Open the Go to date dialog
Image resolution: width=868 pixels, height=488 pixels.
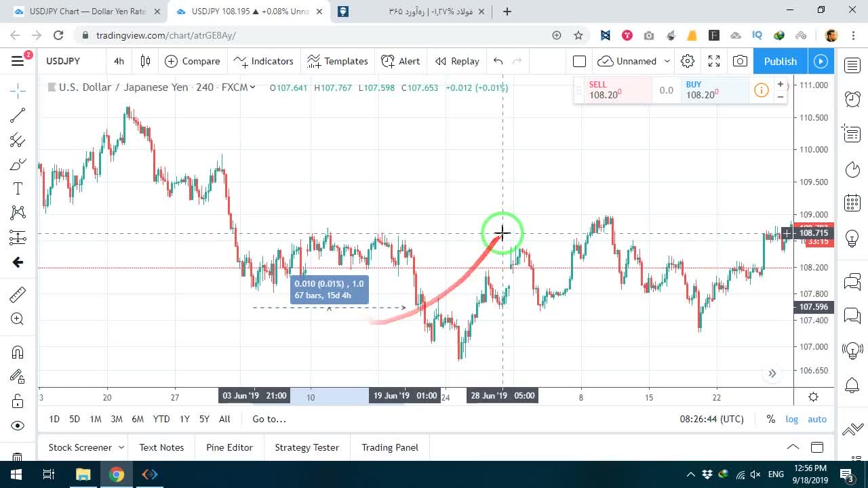point(269,419)
